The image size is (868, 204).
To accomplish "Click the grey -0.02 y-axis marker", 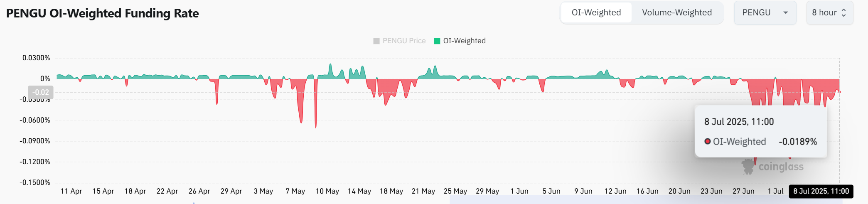I will [41, 92].
